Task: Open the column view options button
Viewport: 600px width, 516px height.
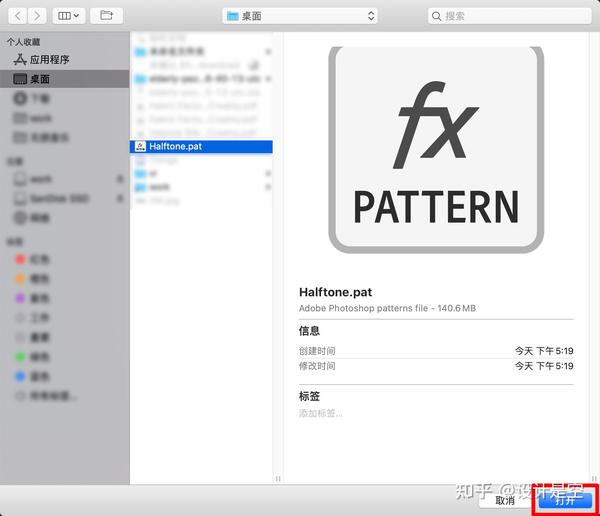Action: point(69,16)
